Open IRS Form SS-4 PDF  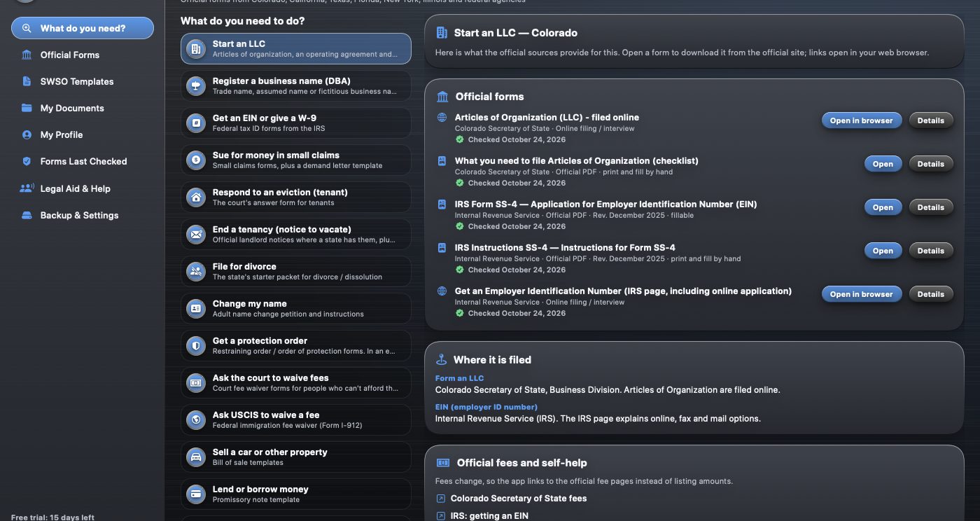883,207
